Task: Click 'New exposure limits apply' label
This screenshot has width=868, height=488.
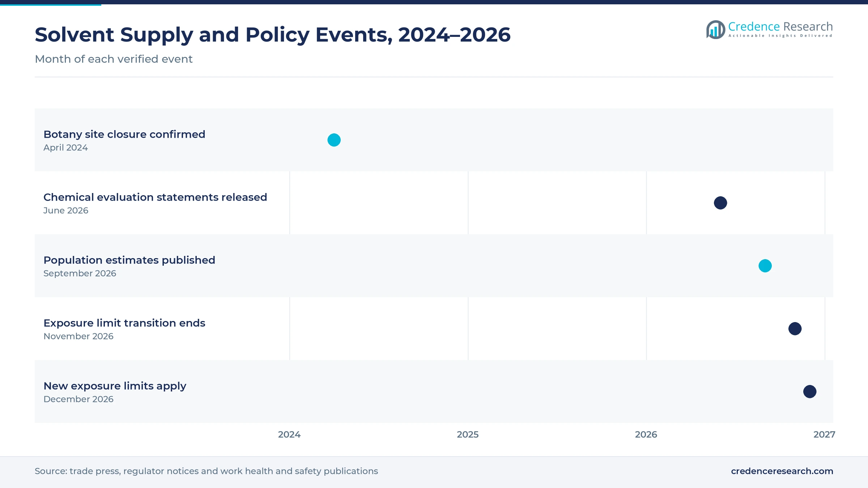Action: point(115,386)
